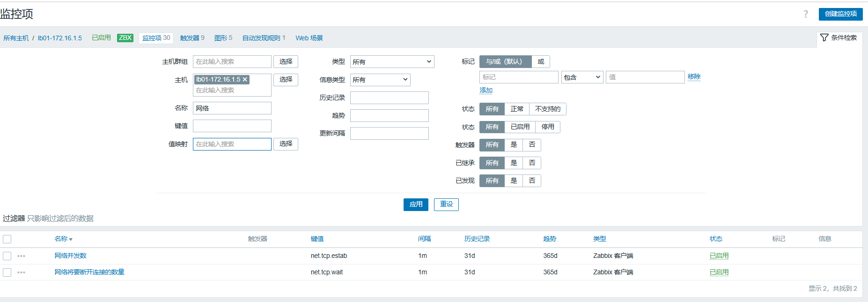Image resolution: width=868 pixels, height=302 pixels.
Task: Open the tag operator 包含 dropdown
Action: tap(582, 77)
